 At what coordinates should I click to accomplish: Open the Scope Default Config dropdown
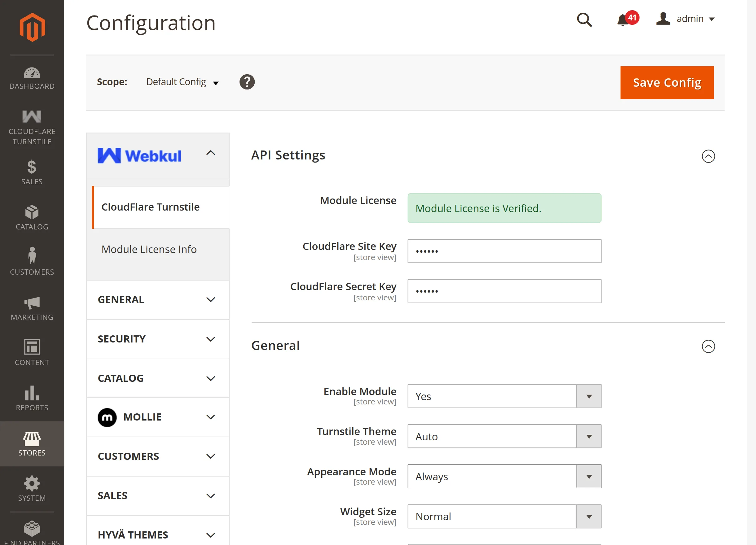click(x=182, y=82)
